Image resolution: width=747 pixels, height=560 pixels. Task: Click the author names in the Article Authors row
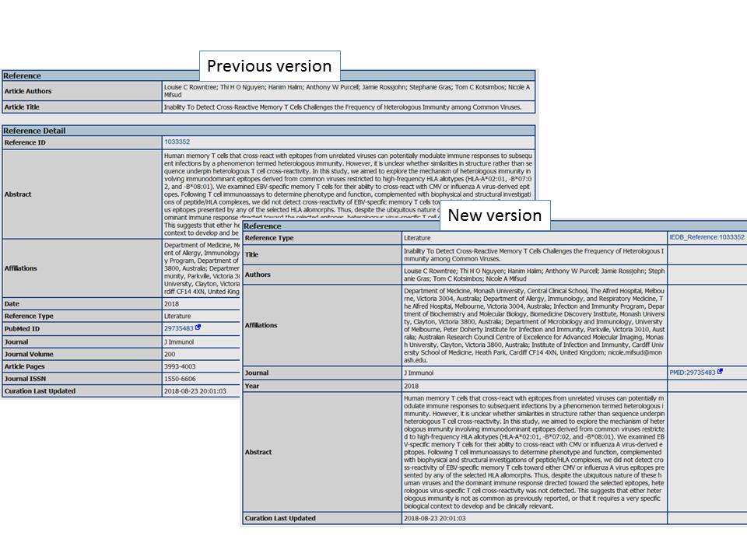pos(347,91)
